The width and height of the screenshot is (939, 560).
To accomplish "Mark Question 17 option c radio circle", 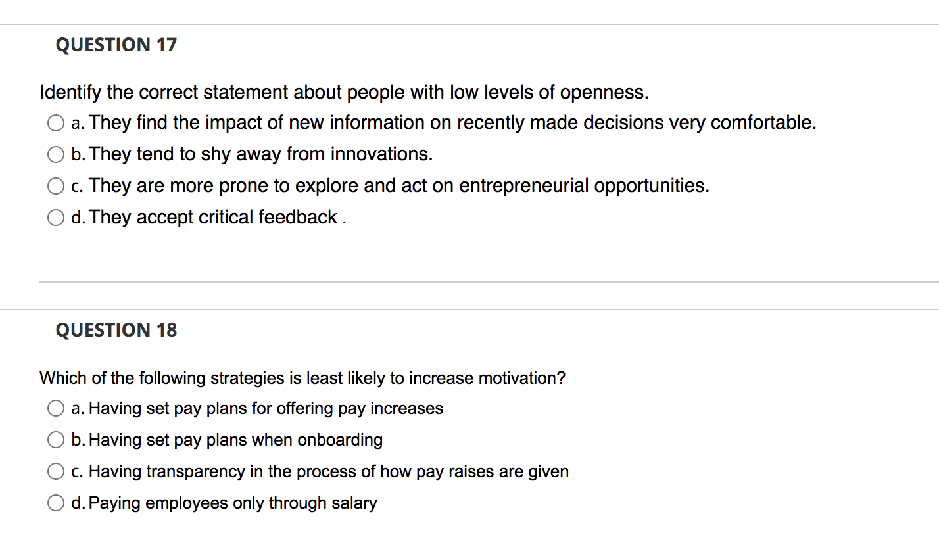I will click(56, 186).
